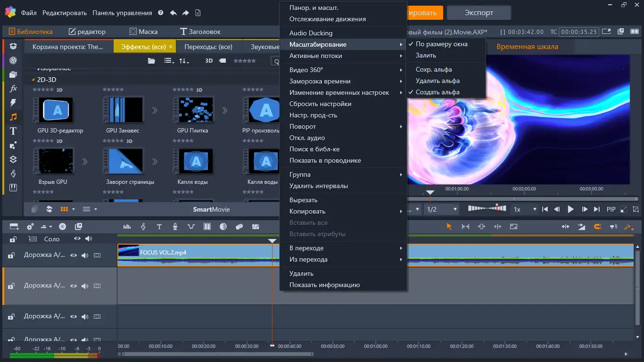Click the disc author icon on timeline toolbar
Viewport: 644px width, 362px height.
pos(62,227)
